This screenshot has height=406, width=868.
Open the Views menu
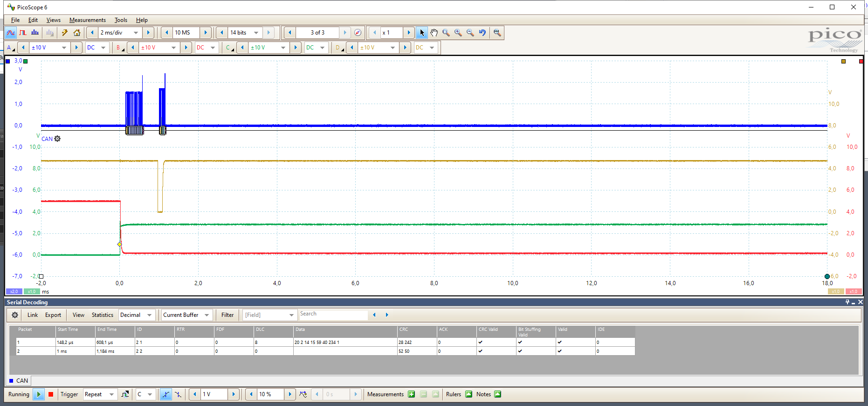click(54, 20)
